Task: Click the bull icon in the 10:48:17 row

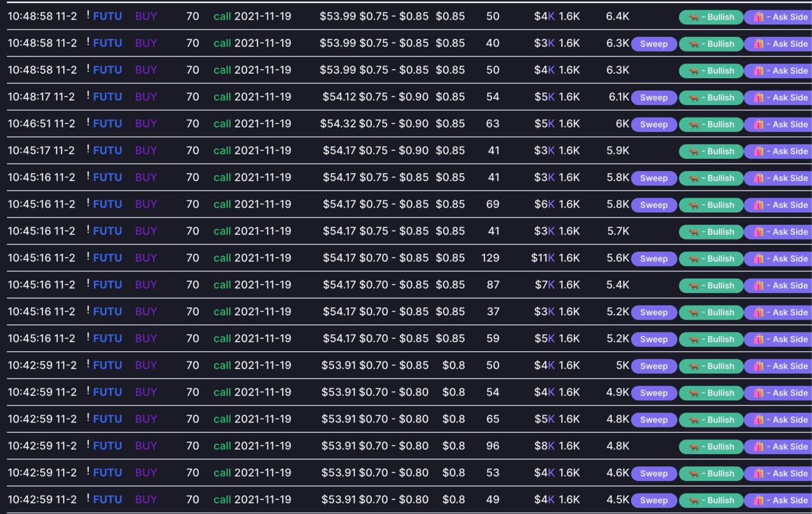Action: point(694,98)
